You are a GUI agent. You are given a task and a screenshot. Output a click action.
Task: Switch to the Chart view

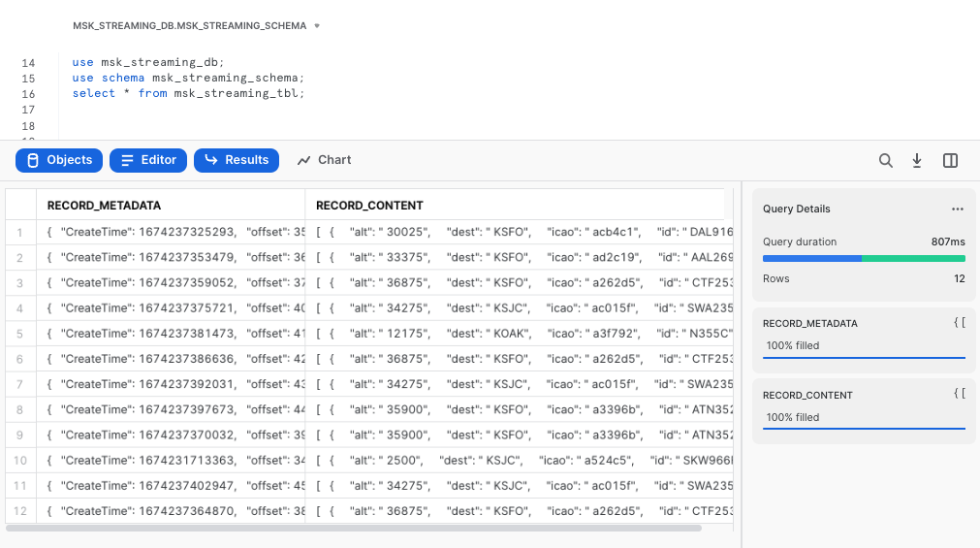point(324,160)
